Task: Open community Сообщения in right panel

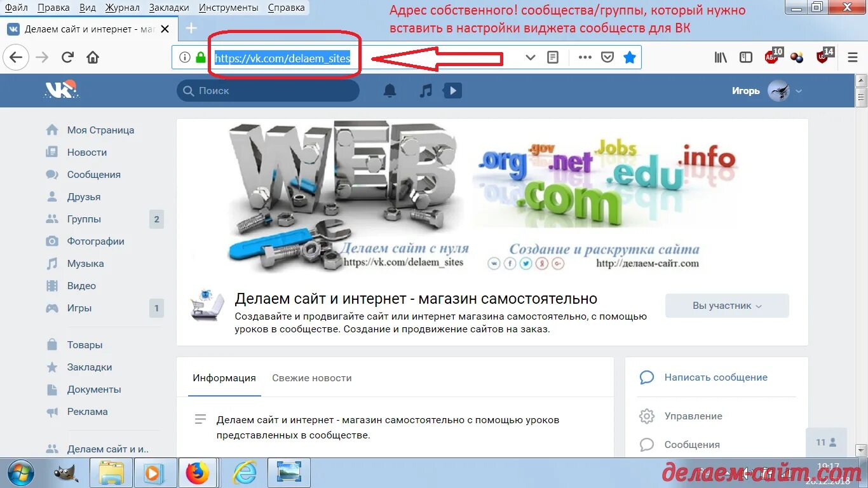Action: coord(692,444)
